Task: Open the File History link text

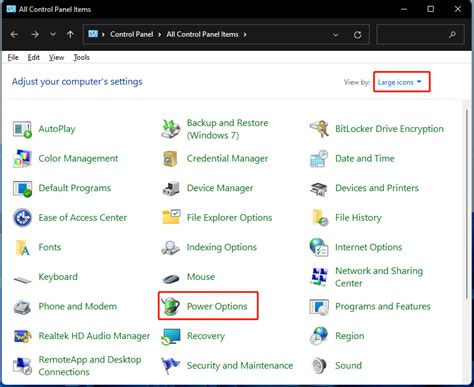Action: (358, 218)
